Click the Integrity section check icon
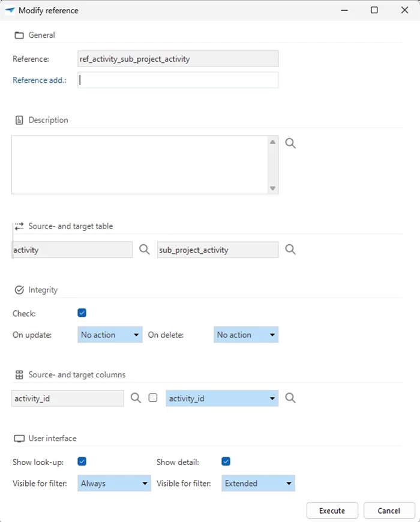 pos(19,290)
